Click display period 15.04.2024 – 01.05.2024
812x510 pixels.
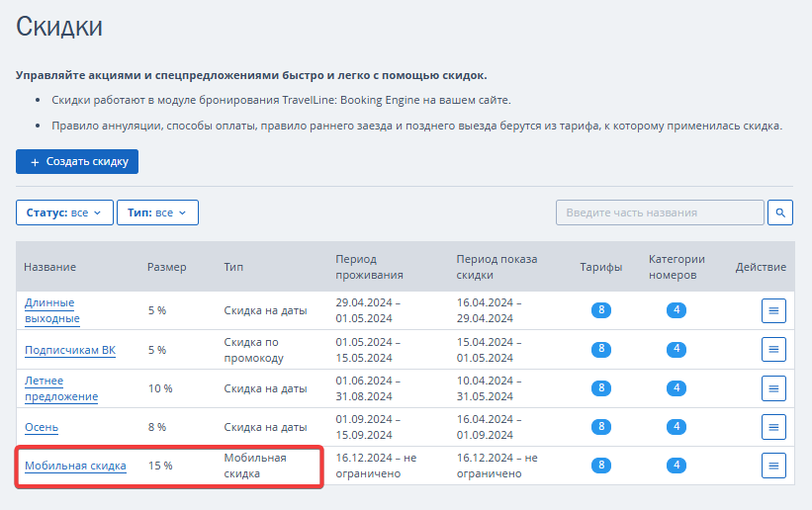point(489,350)
